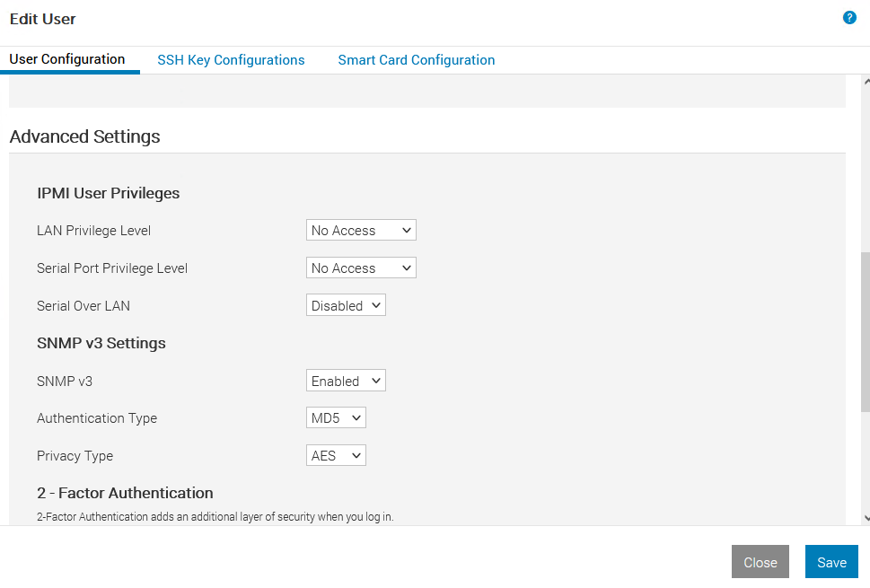Click the SNMP v3 Settings heading
The height and width of the screenshot is (588, 870).
(101, 343)
